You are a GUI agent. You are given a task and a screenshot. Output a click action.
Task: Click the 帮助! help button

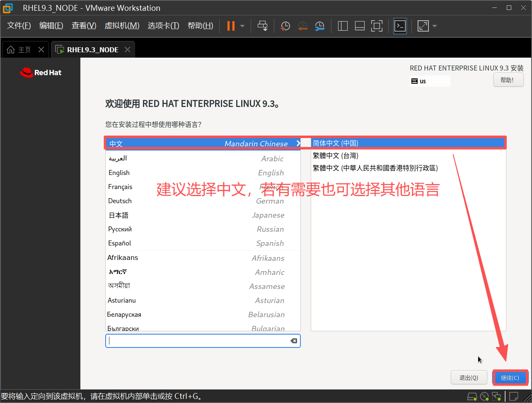pos(508,80)
